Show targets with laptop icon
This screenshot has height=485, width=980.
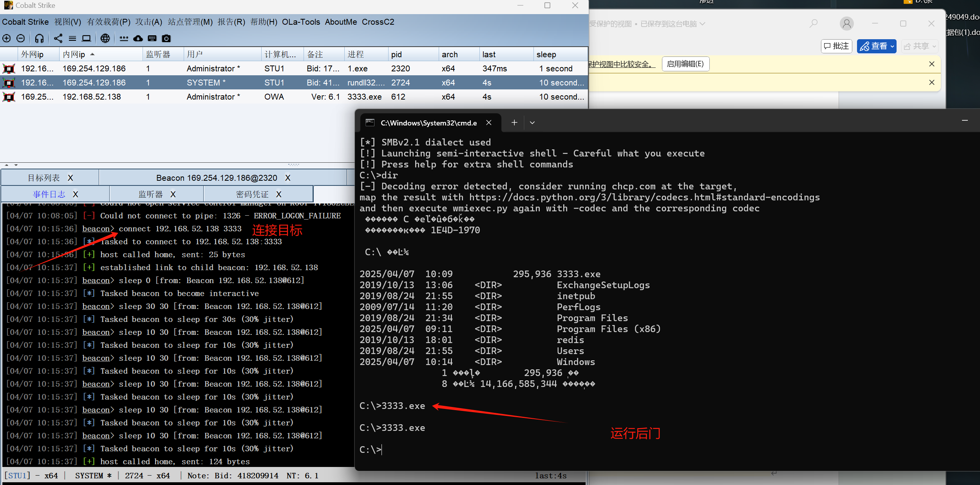coord(86,38)
